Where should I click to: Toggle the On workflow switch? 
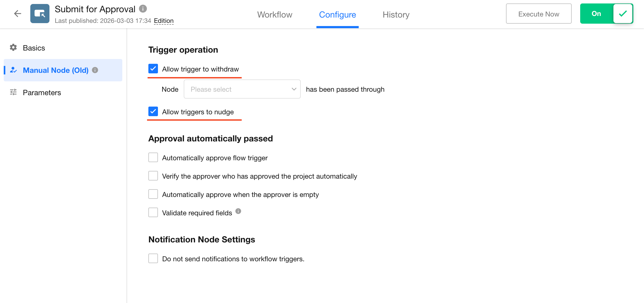point(606,14)
